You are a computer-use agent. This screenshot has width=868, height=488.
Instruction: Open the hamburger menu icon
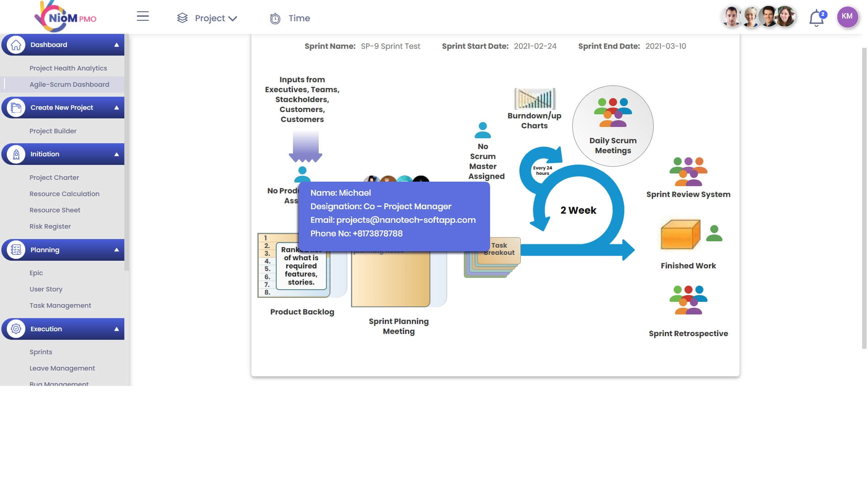click(x=143, y=17)
